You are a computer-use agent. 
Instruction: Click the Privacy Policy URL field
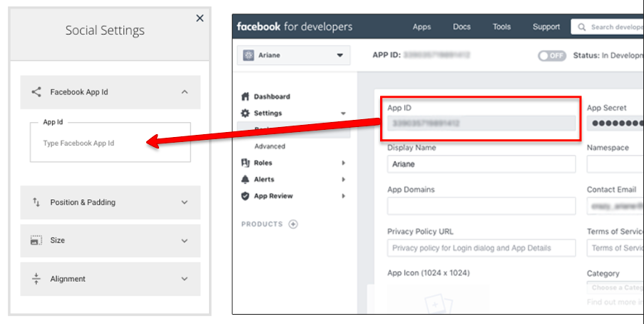(481, 248)
